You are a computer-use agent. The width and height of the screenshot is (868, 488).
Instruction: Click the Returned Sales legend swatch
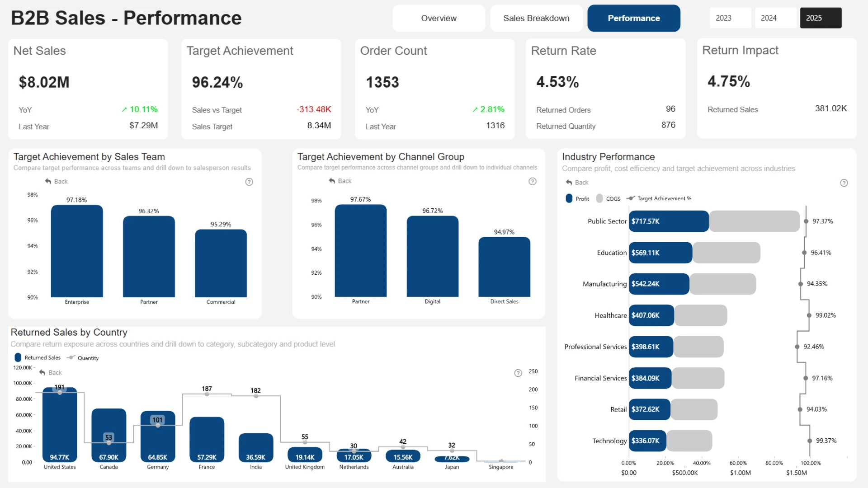18,357
